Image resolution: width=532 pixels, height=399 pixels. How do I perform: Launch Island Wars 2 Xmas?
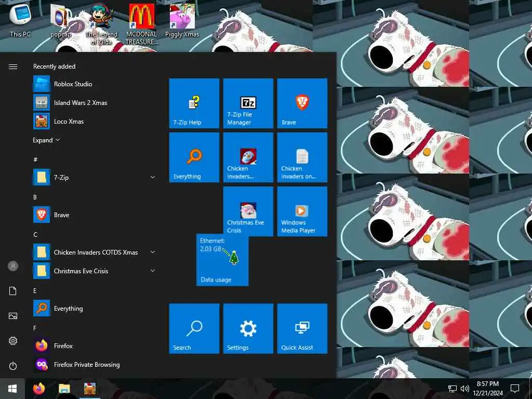click(x=95, y=102)
